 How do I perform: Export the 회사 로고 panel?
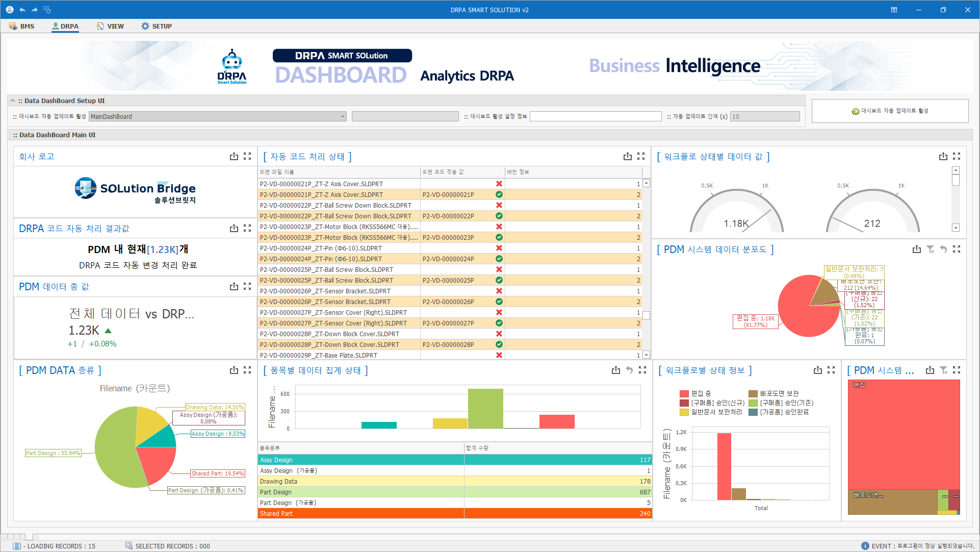pyautogui.click(x=234, y=157)
